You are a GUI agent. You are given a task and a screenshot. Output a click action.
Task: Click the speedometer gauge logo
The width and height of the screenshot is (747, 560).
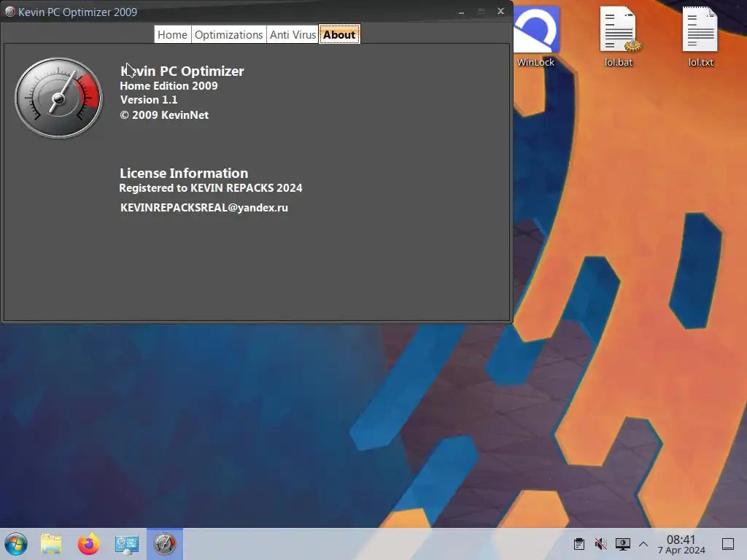(x=58, y=98)
